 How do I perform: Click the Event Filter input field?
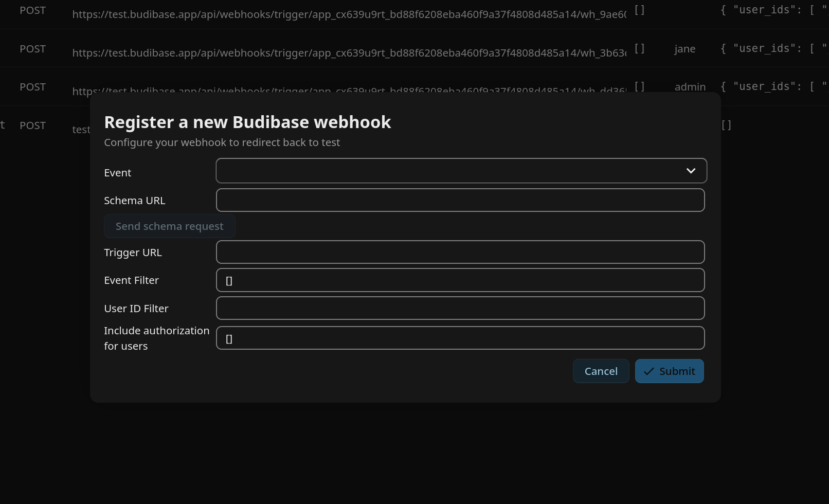(460, 280)
